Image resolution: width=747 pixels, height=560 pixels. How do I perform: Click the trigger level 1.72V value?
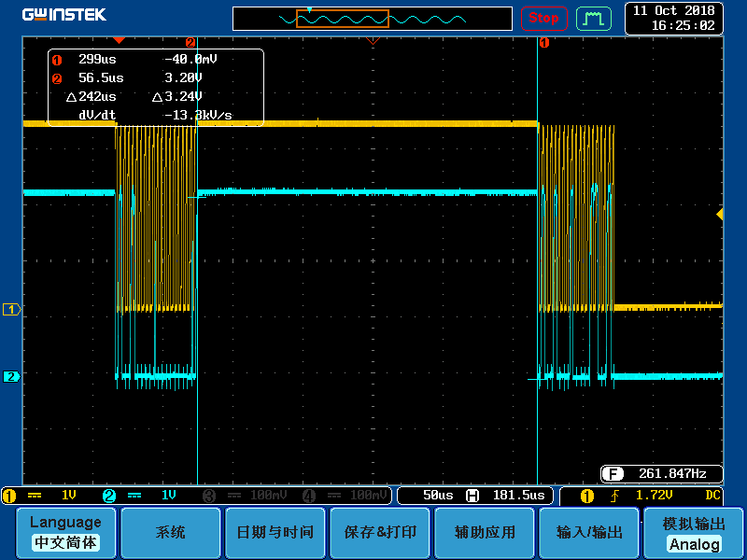pyautogui.click(x=655, y=496)
